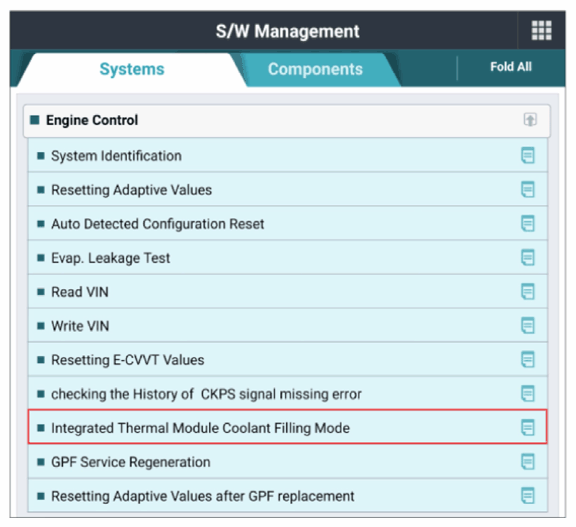Open document icon for Read VIN

tap(528, 292)
